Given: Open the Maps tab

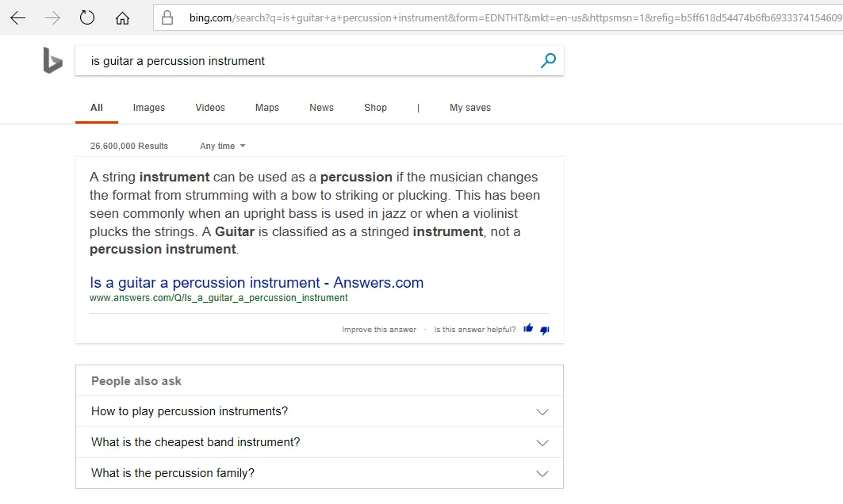Looking at the screenshot, I should [267, 108].
